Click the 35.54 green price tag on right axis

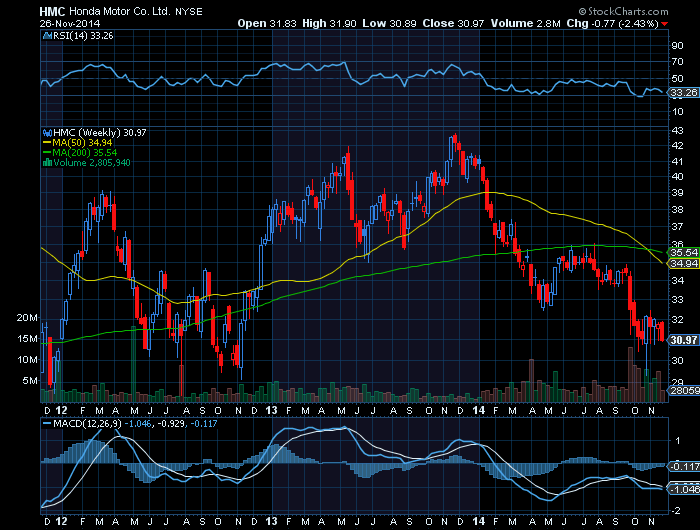683,253
